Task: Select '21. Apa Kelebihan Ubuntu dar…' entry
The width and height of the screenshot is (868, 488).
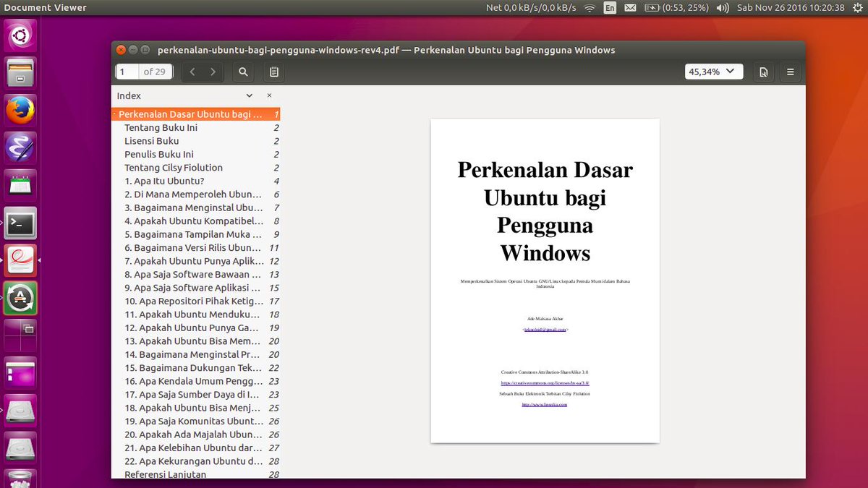Action: [x=196, y=448]
